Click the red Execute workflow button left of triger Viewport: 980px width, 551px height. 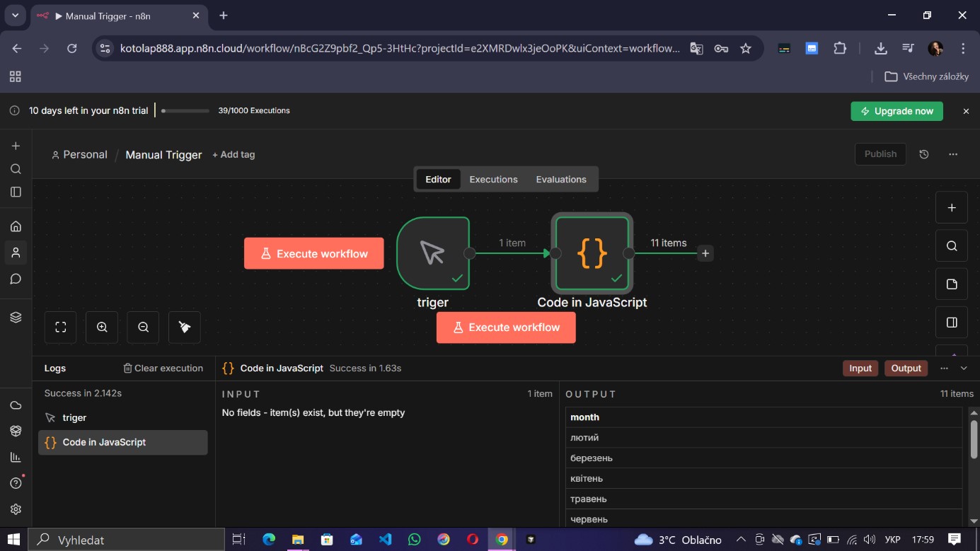(x=314, y=253)
